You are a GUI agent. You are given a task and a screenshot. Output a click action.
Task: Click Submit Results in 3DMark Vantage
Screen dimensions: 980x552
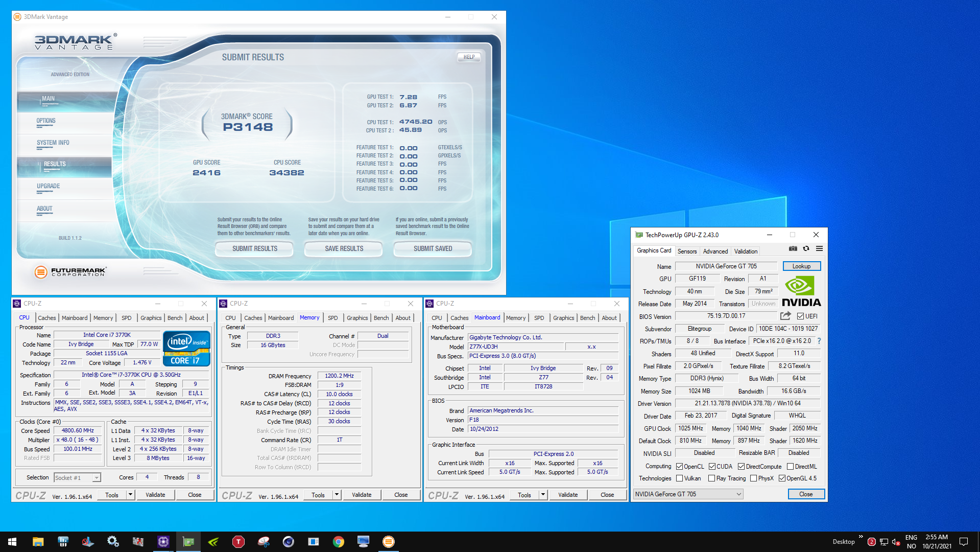[x=254, y=249]
